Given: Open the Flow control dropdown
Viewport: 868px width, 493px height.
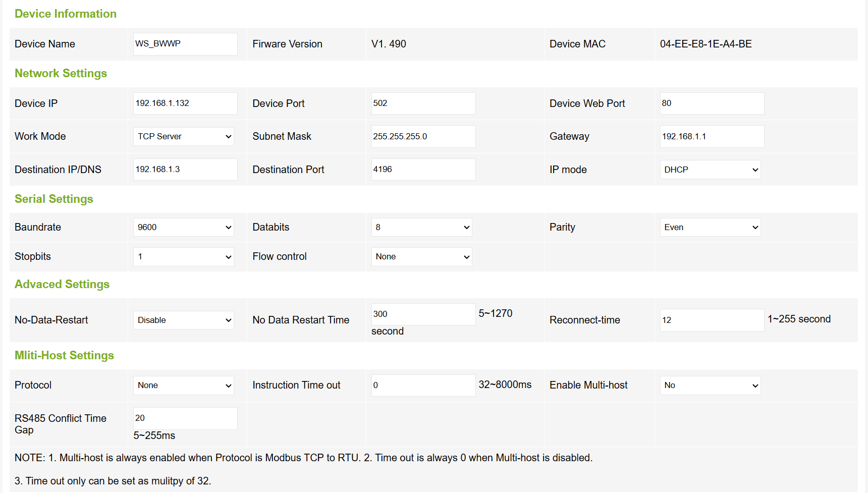Looking at the screenshot, I should [421, 256].
